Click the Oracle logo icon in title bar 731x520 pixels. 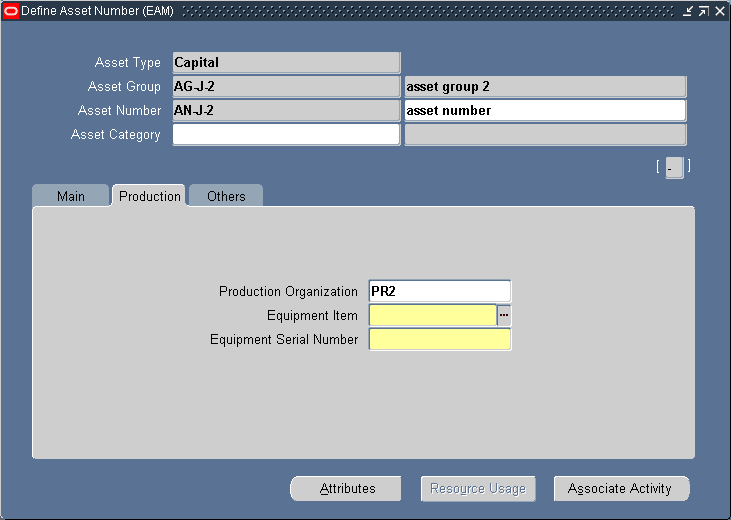coord(10,11)
